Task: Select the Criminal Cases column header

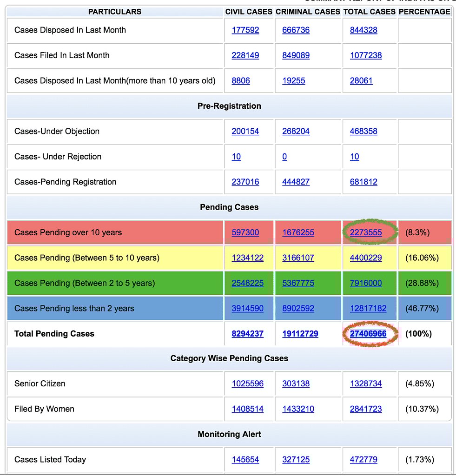Action: click(x=308, y=12)
